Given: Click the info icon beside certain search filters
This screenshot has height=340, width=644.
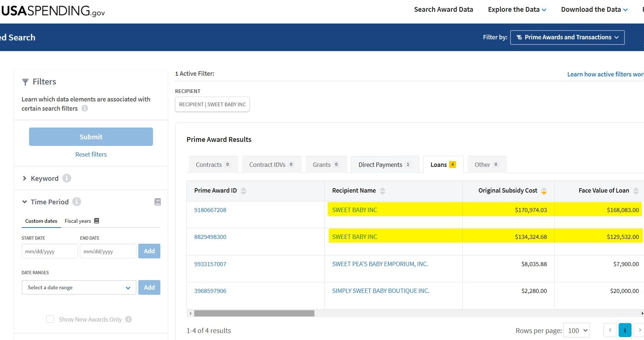Looking at the screenshot, I should (85, 108).
